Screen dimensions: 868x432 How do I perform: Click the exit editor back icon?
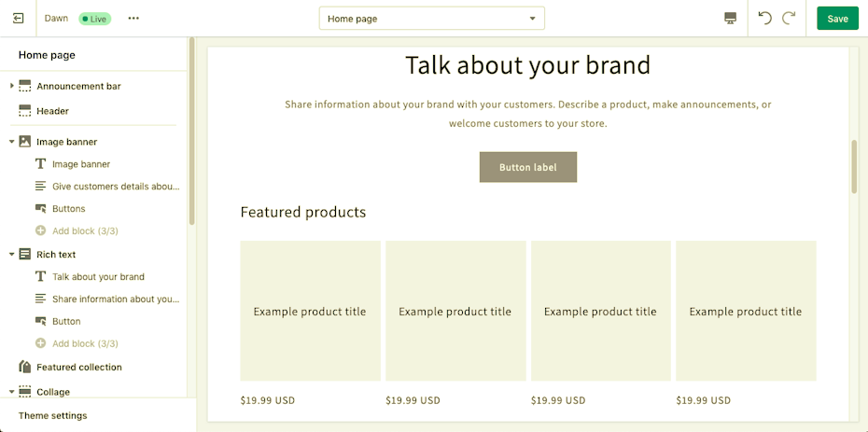pyautogui.click(x=19, y=19)
